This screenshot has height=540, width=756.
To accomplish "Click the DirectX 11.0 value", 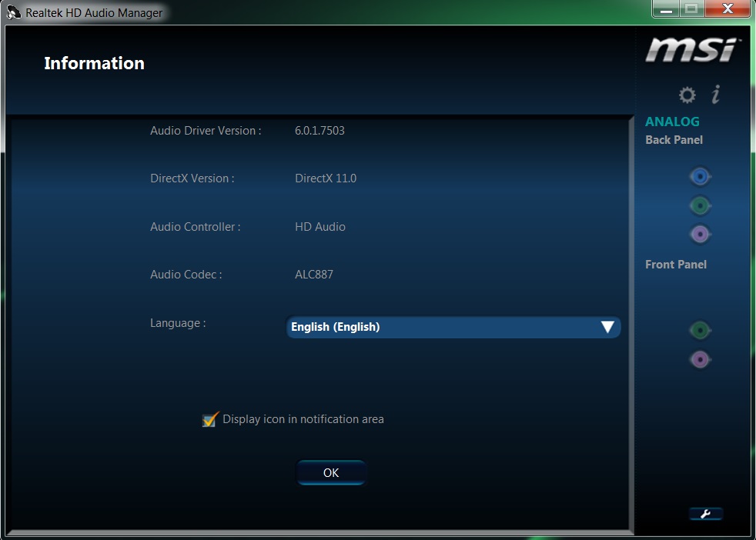I will (x=326, y=178).
